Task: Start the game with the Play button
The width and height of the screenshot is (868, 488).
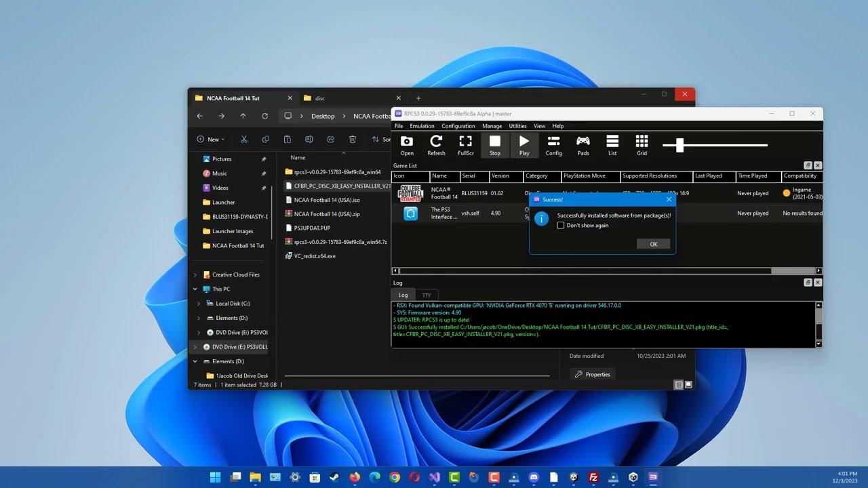Action: coord(524,145)
